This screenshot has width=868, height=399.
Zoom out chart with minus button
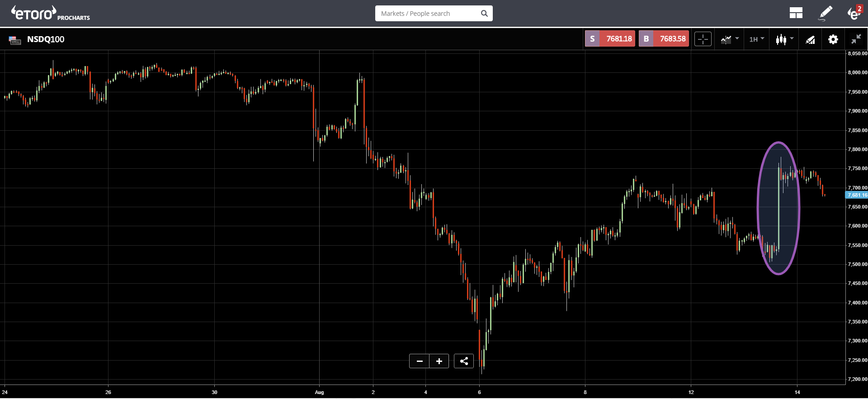tap(419, 361)
